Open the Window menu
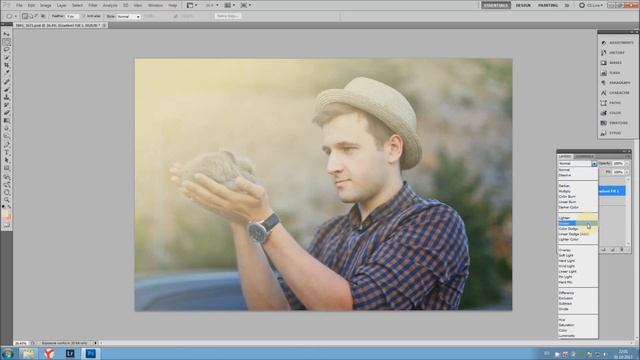 click(x=155, y=6)
